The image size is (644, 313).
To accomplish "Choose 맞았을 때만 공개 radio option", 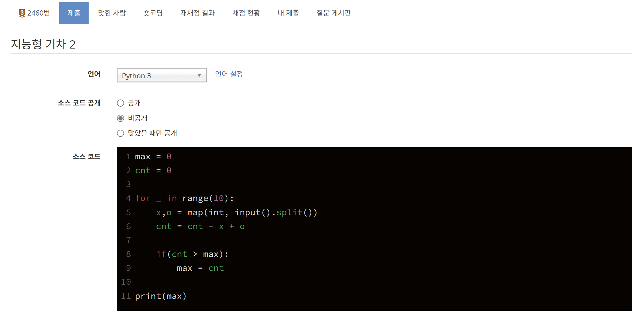I will (121, 133).
